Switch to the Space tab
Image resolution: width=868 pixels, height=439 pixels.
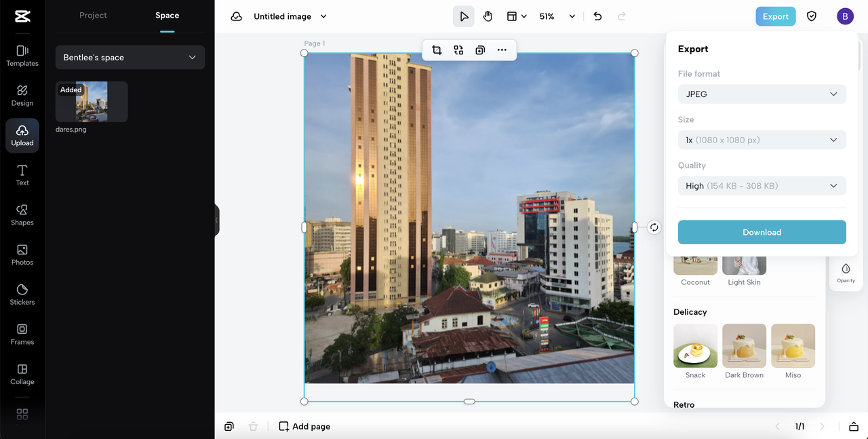point(167,15)
